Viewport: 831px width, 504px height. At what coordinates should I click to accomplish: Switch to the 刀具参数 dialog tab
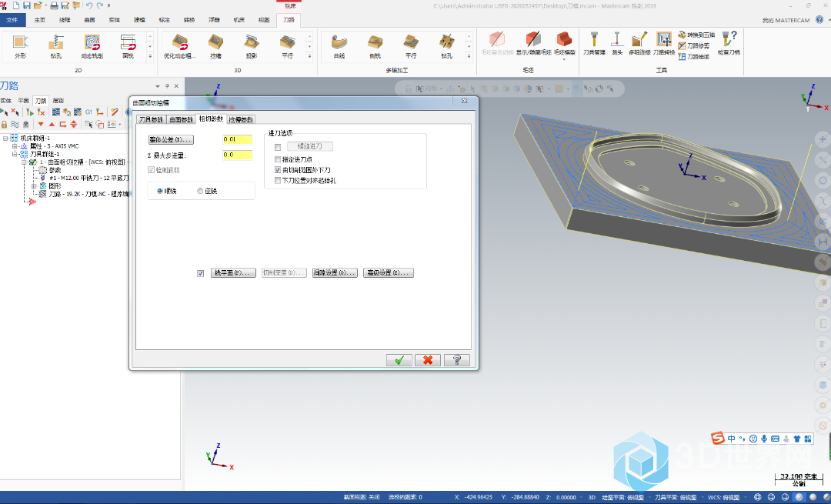[x=152, y=120]
